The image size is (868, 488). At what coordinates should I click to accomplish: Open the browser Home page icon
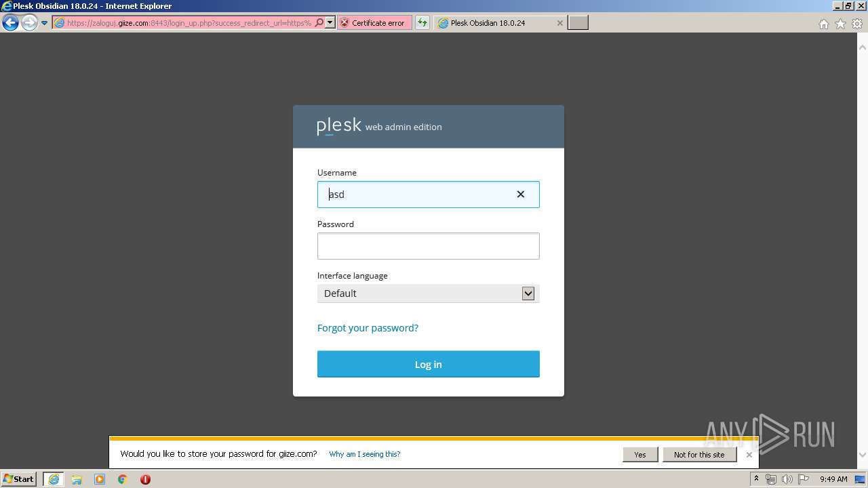pos(823,24)
